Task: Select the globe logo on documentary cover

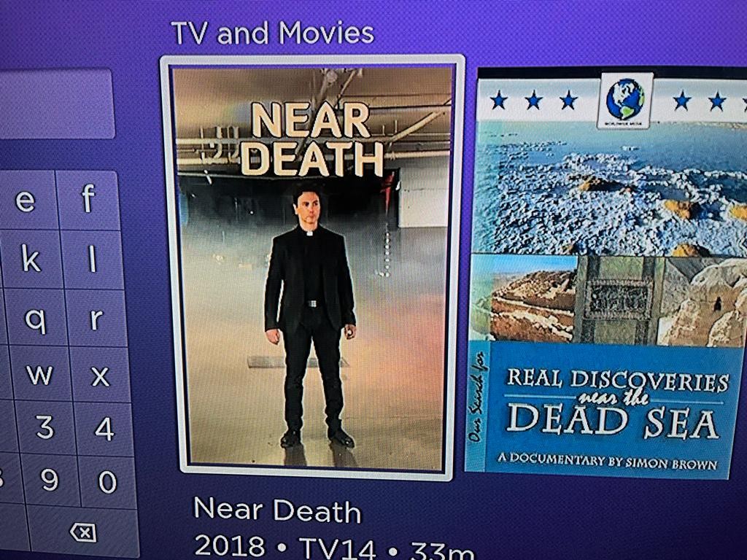Action: (x=626, y=100)
